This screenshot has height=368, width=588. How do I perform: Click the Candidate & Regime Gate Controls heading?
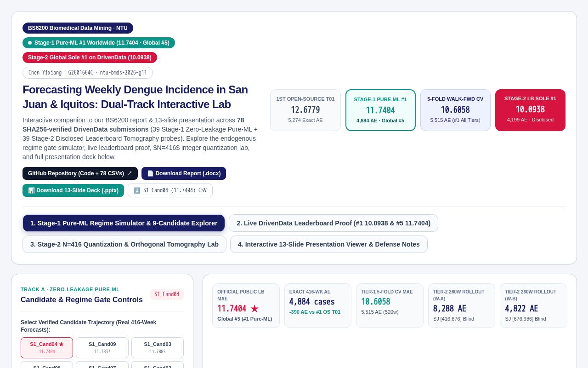pyautogui.click(x=82, y=300)
